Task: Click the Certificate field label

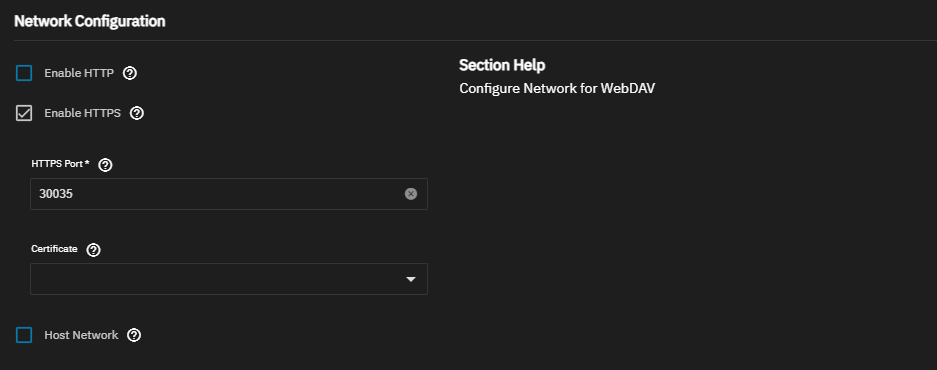Action: point(54,249)
